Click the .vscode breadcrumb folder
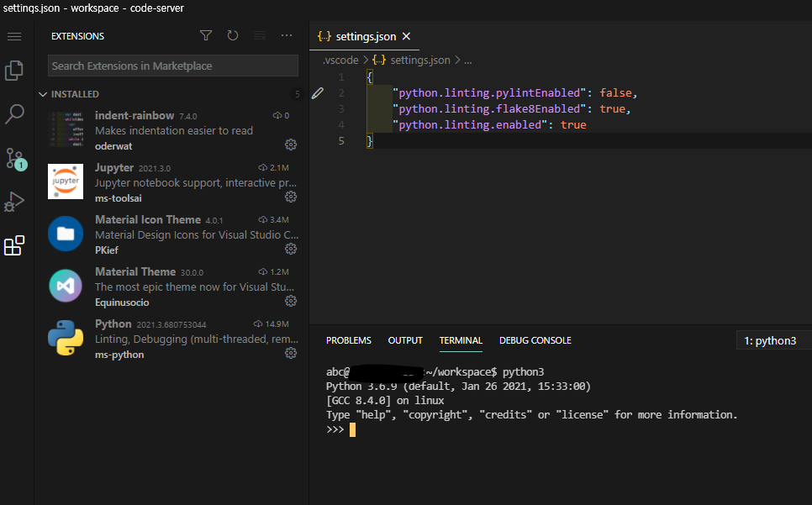 340,60
